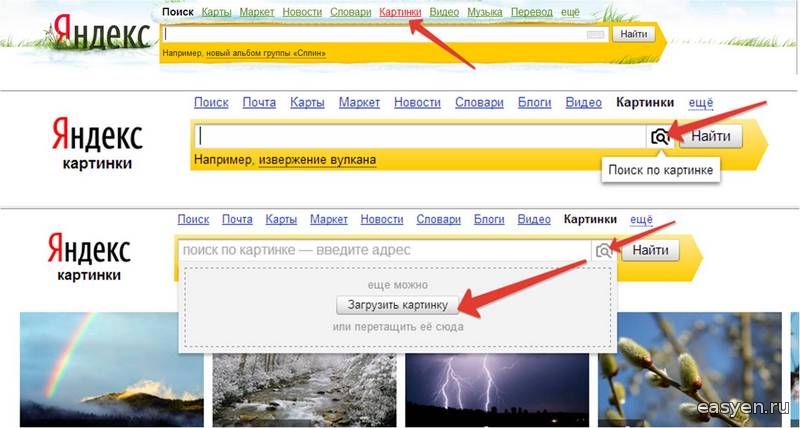This screenshot has height=428, width=800.
Task: Select bold Поиск tab in the top screenshot
Action: 178,12
